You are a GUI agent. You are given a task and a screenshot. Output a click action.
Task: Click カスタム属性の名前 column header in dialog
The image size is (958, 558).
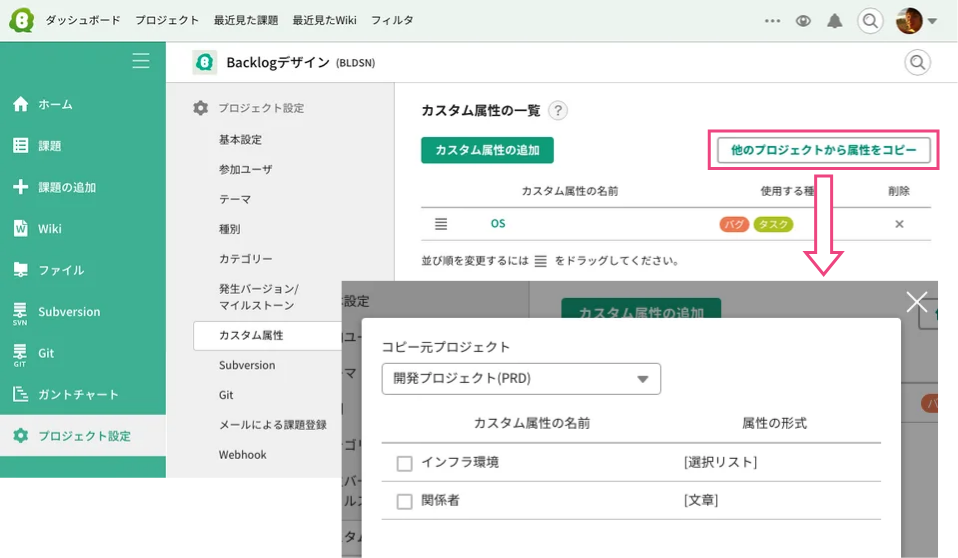coord(532,423)
